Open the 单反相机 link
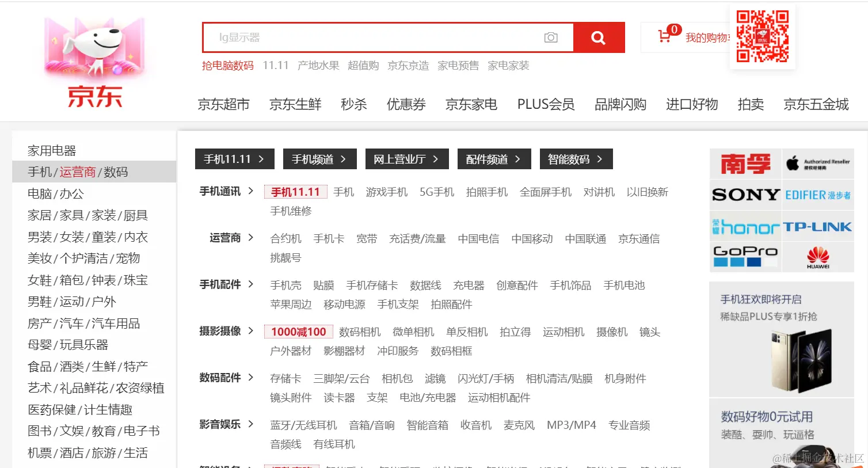The width and height of the screenshot is (868, 468). (x=467, y=332)
